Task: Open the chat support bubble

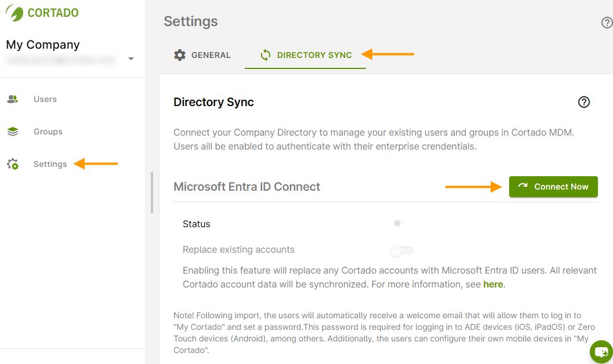Action: (601, 352)
